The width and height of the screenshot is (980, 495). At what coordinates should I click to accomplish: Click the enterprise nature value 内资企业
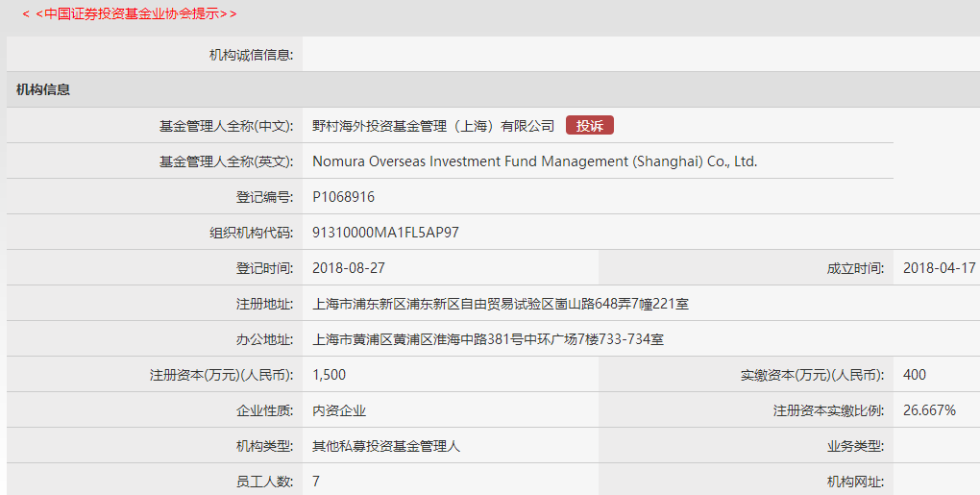[x=339, y=410]
